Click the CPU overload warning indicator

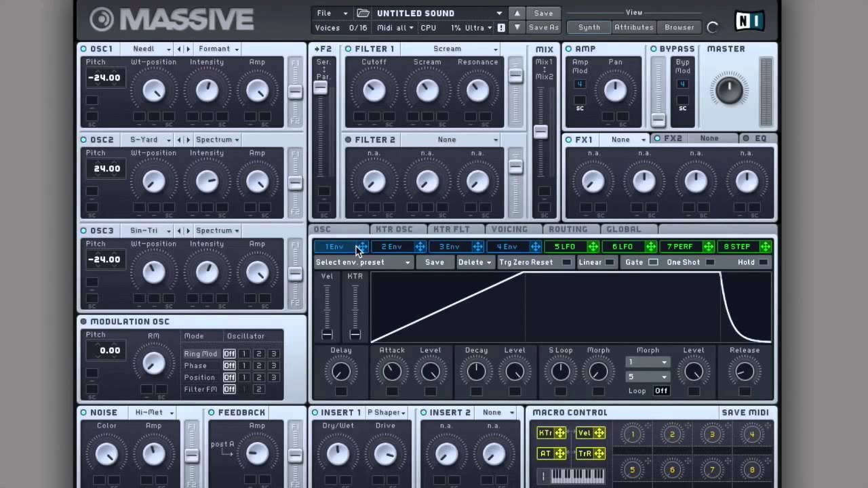tap(501, 28)
